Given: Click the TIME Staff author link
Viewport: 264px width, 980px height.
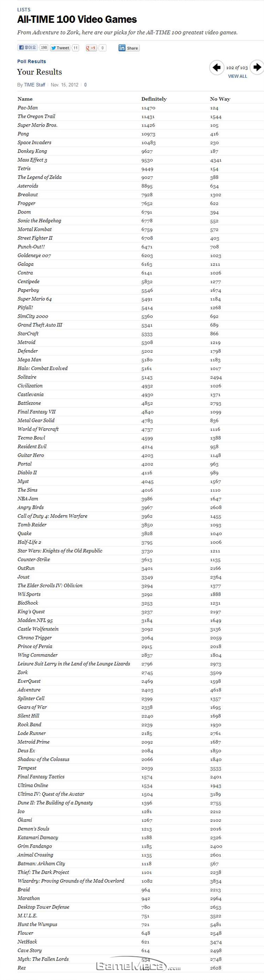Looking at the screenshot, I should coord(34,85).
